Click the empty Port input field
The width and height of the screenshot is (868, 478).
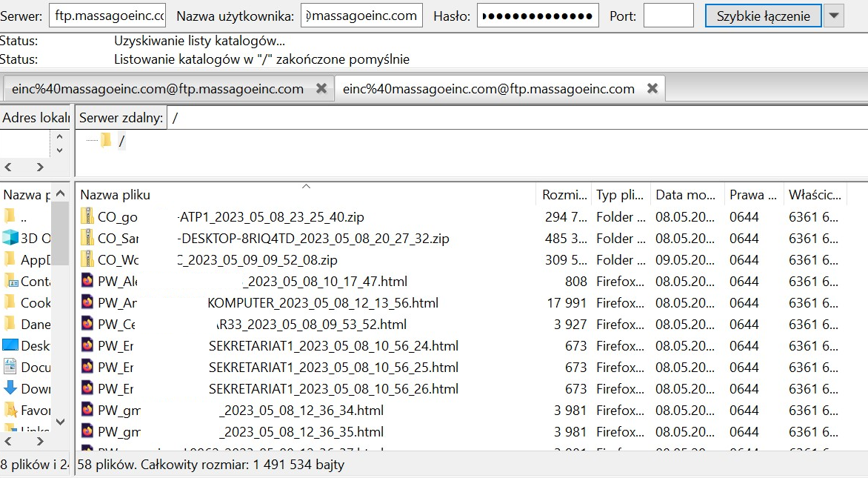tap(668, 16)
